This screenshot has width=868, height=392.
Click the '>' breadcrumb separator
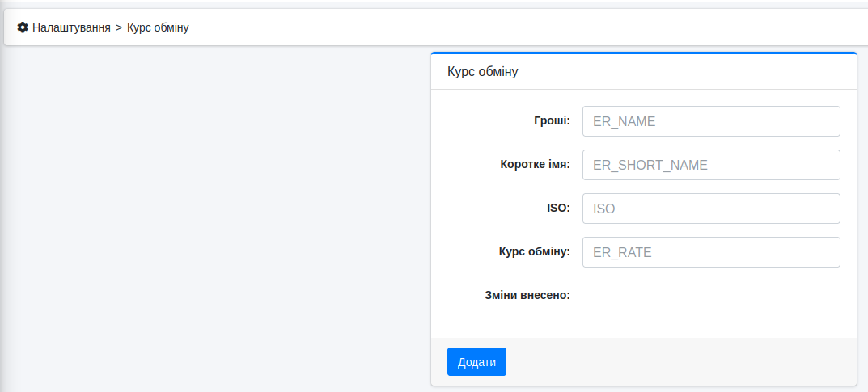click(119, 27)
